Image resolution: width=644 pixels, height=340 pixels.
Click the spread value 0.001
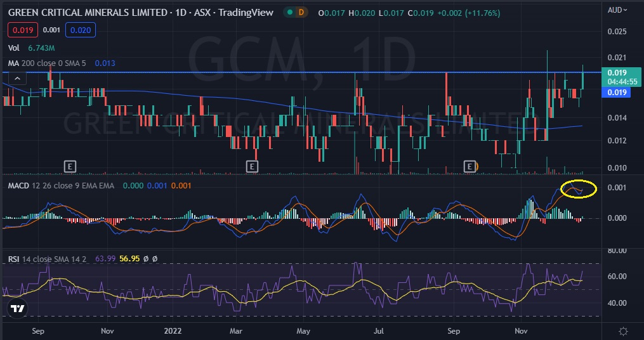click(52, 30)
